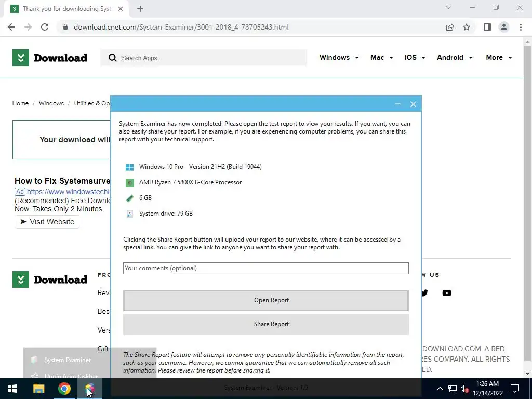Open a new Chrome tab

point(140,9)
